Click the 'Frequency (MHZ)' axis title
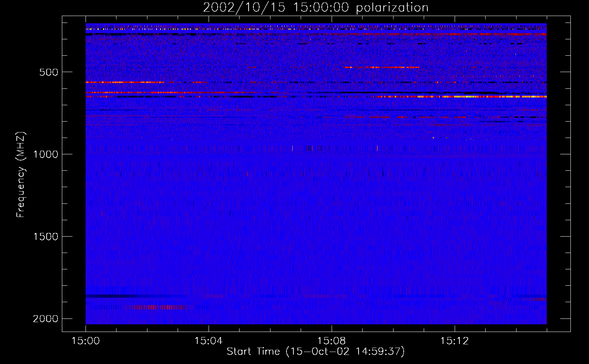Viewport: 589px width, 364px height. click(x=21, y=175)
